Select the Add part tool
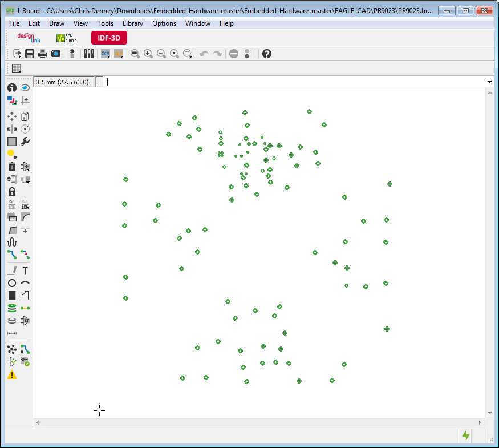Screen dimensions: 499x448 click(25, 167)
